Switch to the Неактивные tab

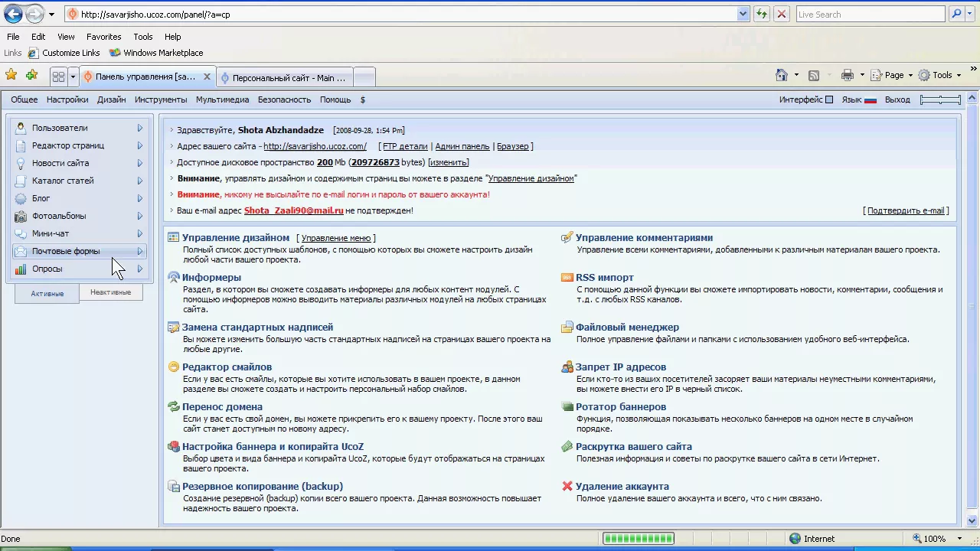(110, 292)
